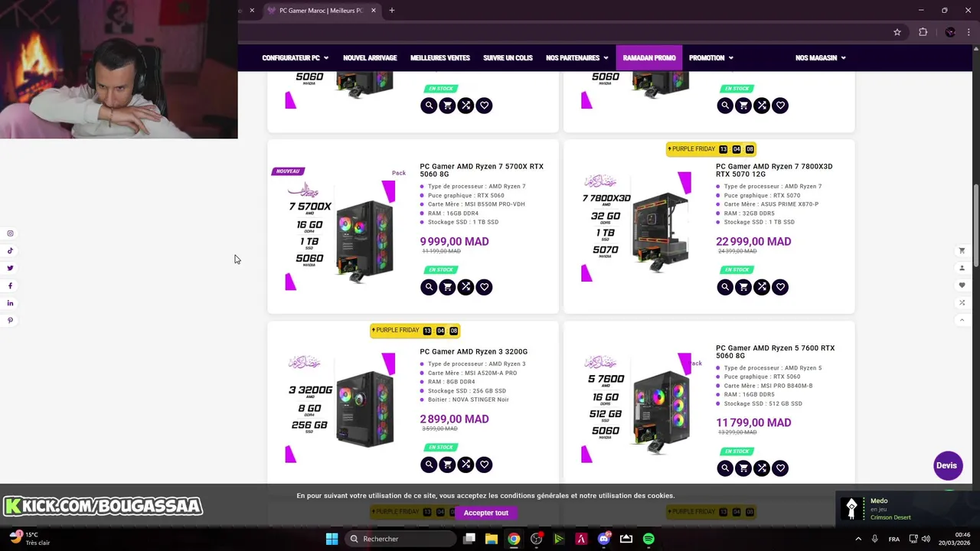Click the 22 999,00 MAD price
Image resolution: width=980 pixels, height=551 pixels.
pos(753,242)
